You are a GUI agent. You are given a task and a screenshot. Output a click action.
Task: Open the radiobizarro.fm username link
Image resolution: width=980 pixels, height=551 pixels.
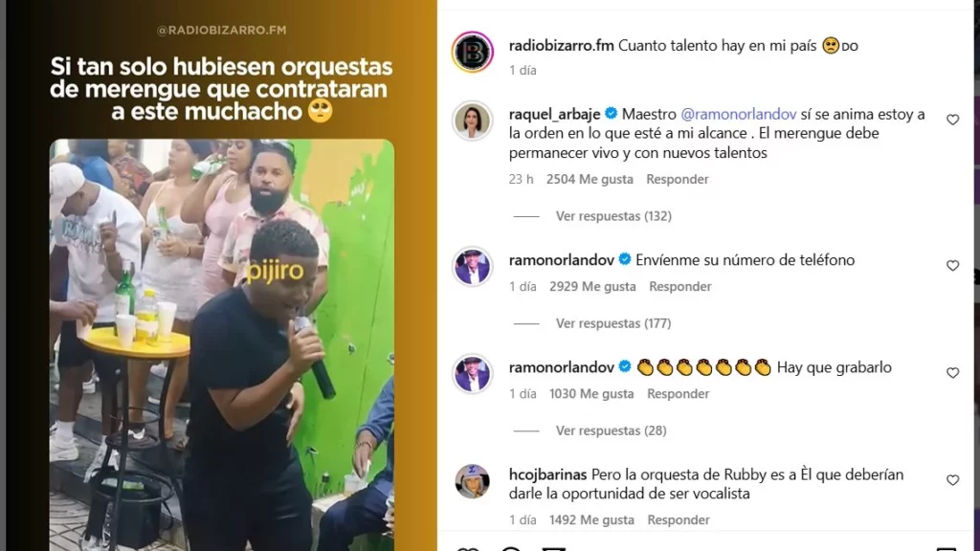coord(561,46)
